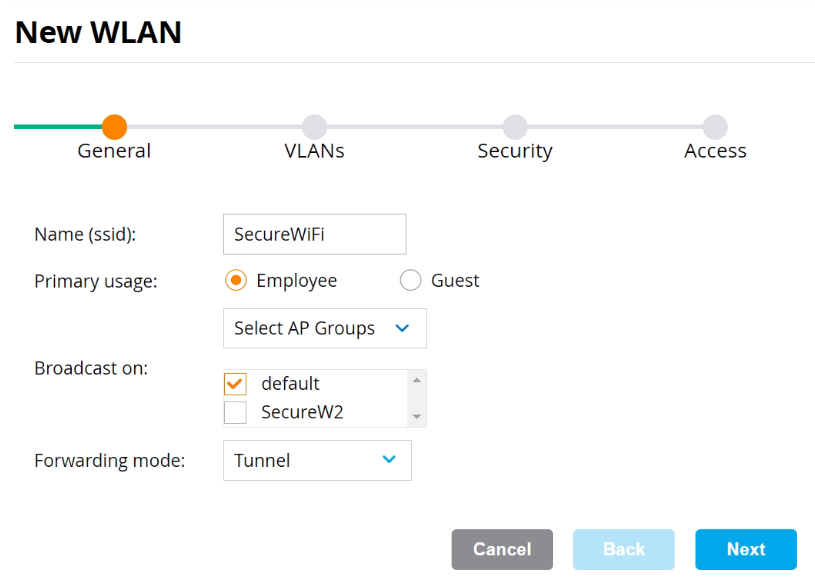Click the VLANs step label

314,151
